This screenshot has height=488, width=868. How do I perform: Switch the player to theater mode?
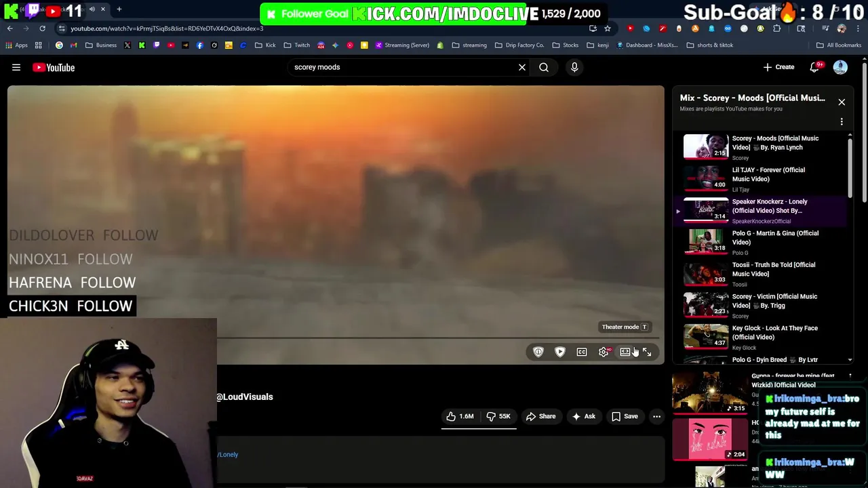[625, 352]
